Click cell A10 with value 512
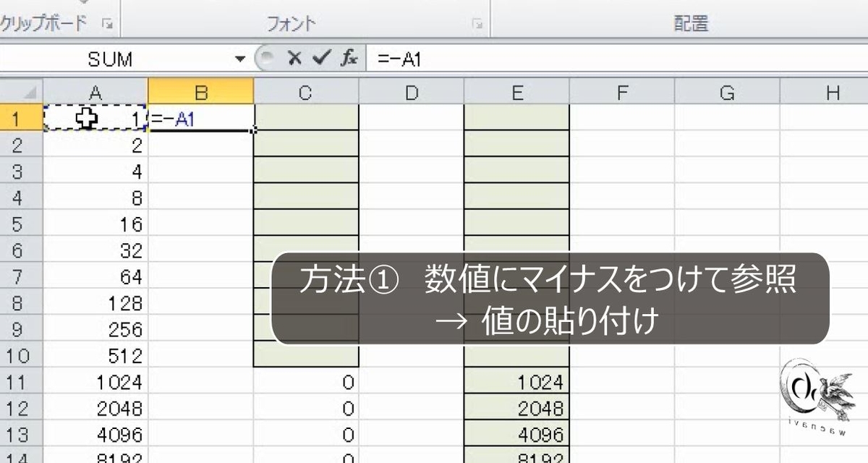Viewport: 868px width, 463px height. [x=95, y=354]
